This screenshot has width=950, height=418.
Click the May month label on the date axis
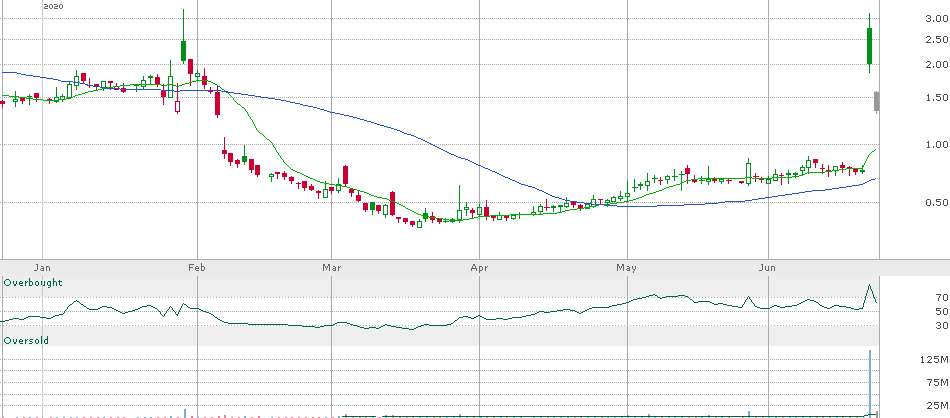point(627,267)
